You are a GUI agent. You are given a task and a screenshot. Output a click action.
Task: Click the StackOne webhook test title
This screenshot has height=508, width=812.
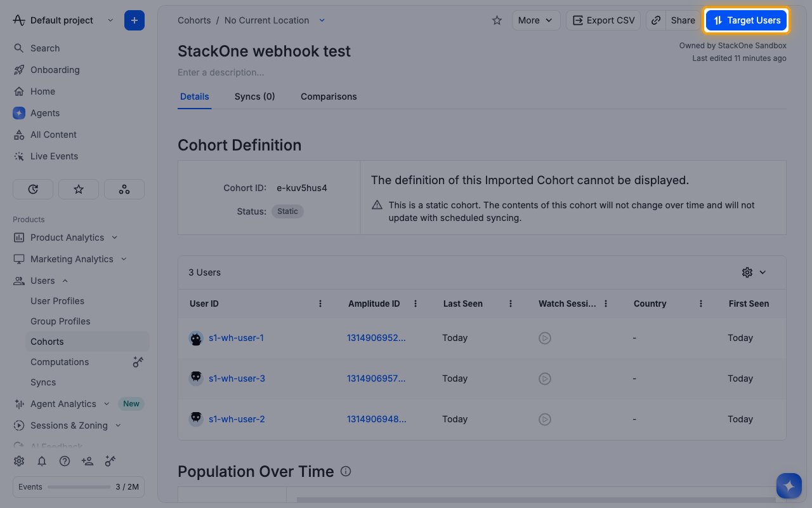pos(264,51)
